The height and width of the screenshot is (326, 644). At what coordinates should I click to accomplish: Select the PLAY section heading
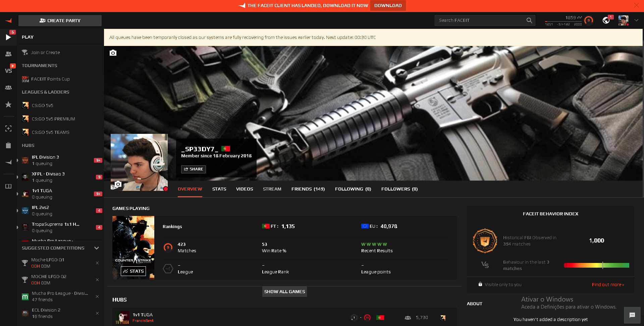click(x=28, y=37)
